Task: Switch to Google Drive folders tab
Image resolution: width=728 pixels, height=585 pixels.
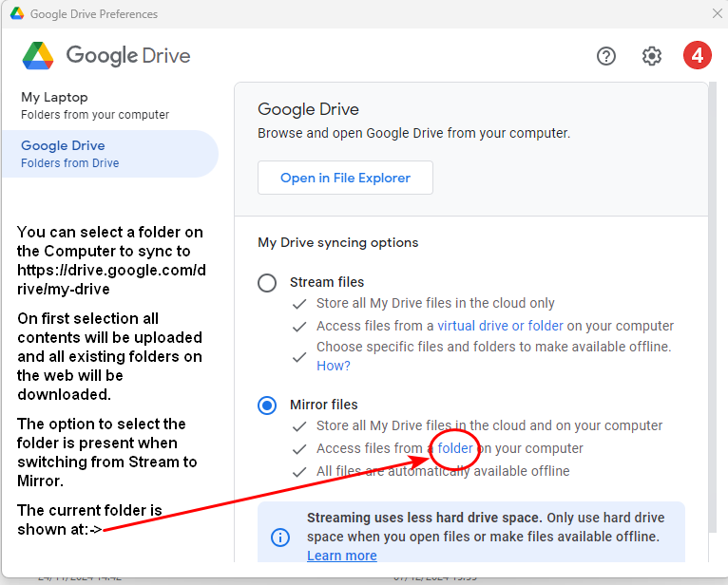Action: click(x=109, y=154)
